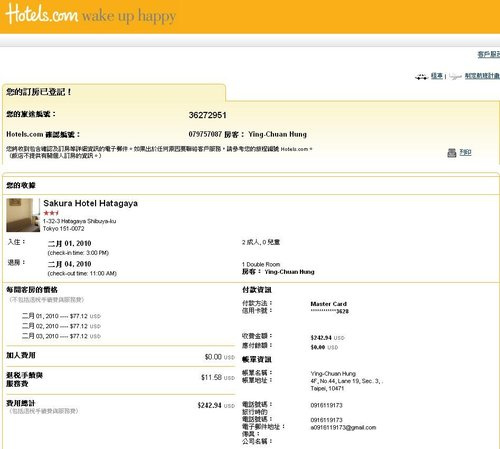This screenshot has height=449, width=500.
Task: Click the balance due $0.00 USD
Action: [x=324, y=347]
